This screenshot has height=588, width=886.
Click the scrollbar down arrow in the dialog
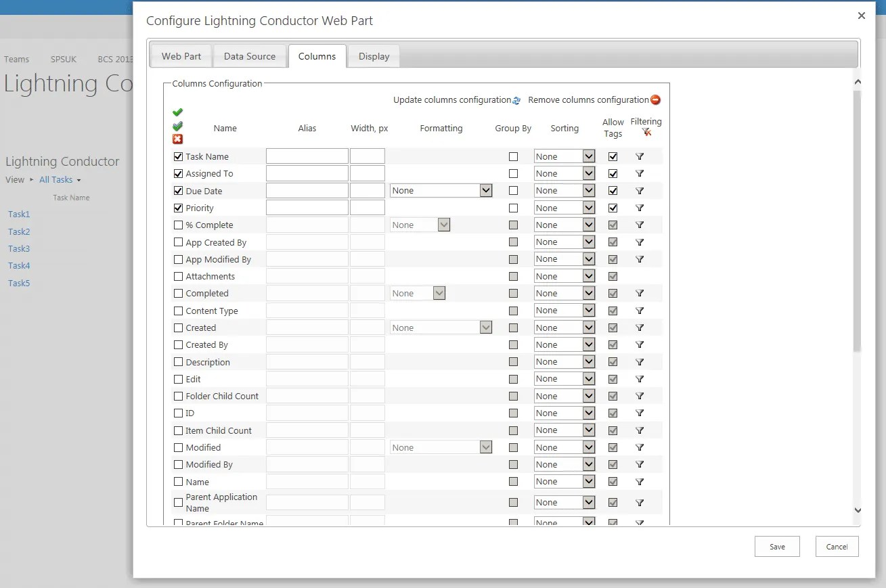(x=858, y=510)
